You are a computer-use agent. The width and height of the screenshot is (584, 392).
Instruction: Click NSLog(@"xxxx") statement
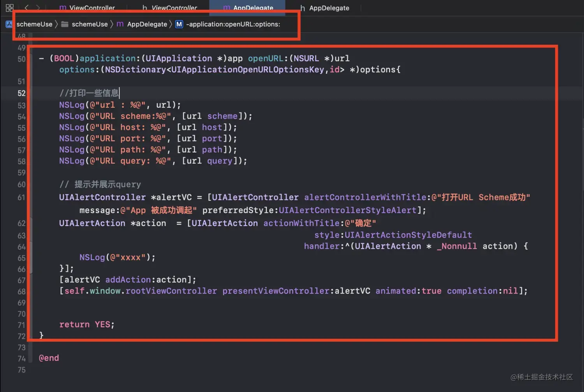click(118, 257)
